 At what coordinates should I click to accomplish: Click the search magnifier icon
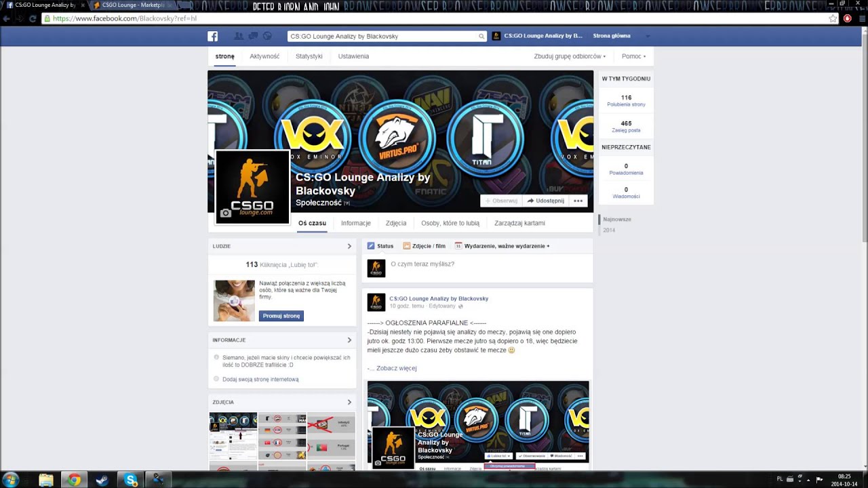(481, 36)
